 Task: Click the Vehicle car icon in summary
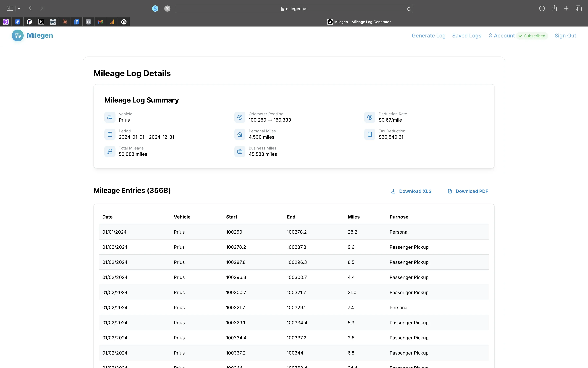(110, 117)
